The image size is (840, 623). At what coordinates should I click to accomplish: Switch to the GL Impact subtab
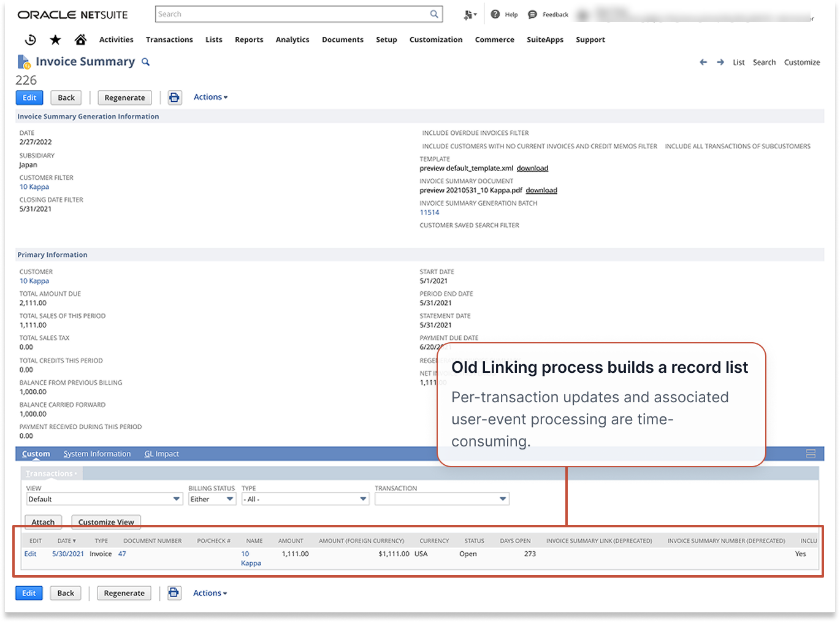click(x=162, y=454)
